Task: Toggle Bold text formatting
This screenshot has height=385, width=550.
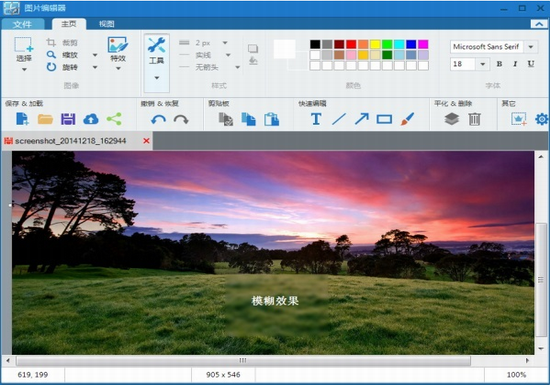Action: (499, 64)
